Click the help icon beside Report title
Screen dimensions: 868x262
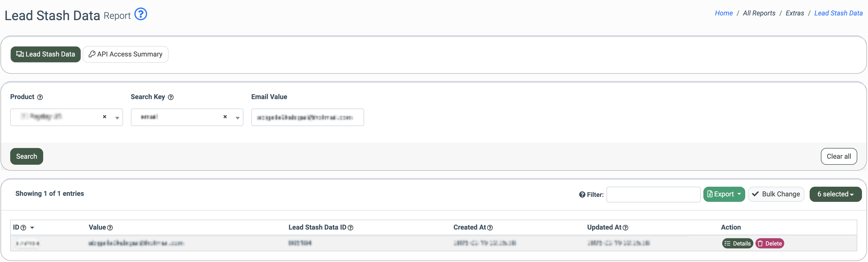[141, 14]
